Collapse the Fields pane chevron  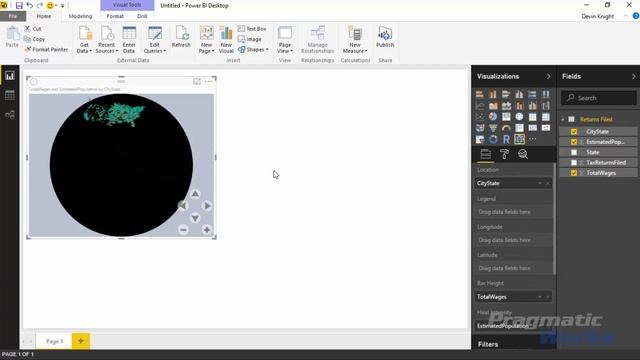[633, 76]
